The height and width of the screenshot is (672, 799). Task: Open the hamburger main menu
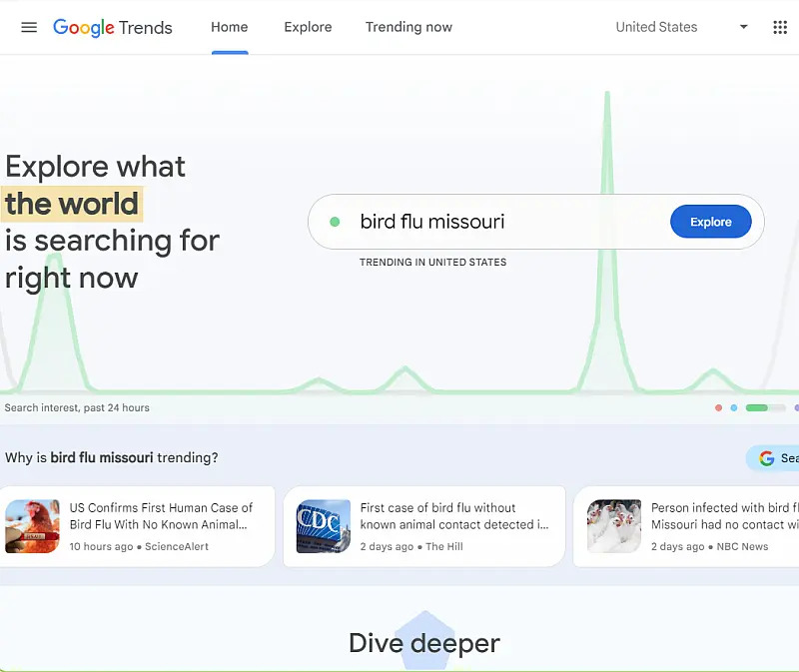29,28
